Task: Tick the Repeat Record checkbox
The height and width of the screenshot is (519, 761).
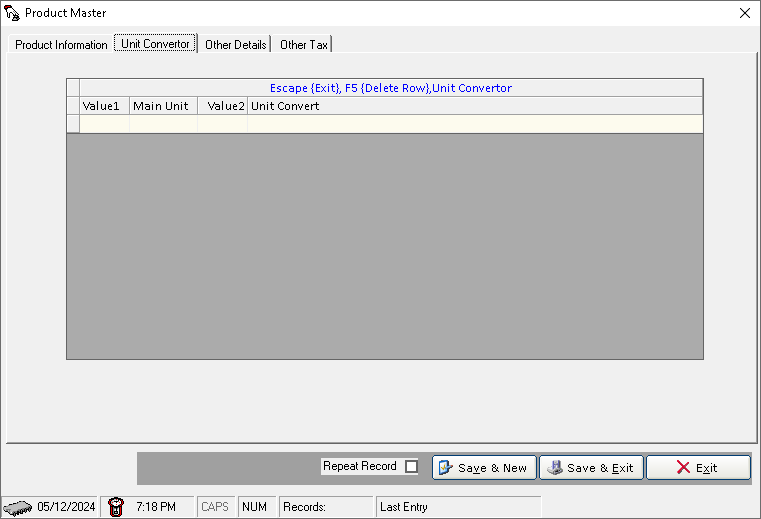Action: click(412, 467)
